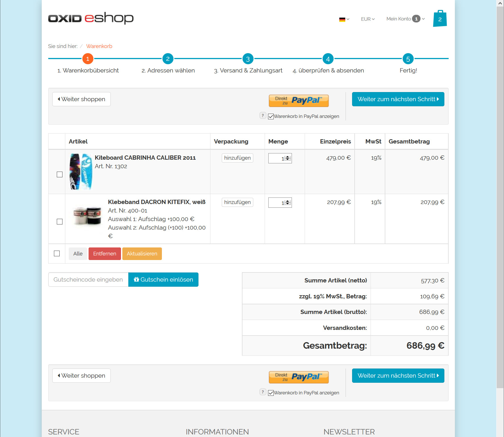Click the bottom Direkt zu PayPal button
This screenshot has width=504, height=437.
(298, 377)
